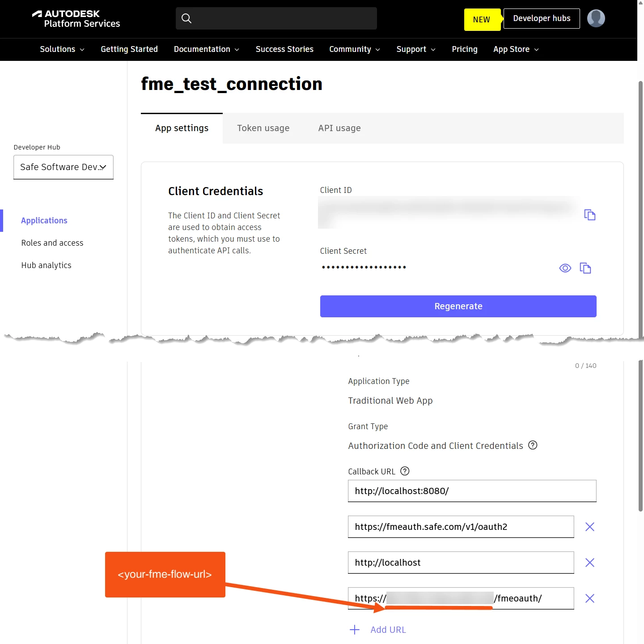Viewport: 644px width, 644px height.
Task: Click the fmeauth.safe.com/v1/oauth2 URL field
Action: point(461,527)
